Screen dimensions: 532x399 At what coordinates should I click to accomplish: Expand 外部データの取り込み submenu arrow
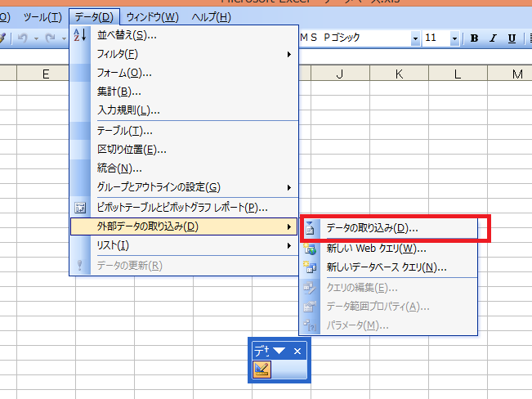[x=289, y=226]
